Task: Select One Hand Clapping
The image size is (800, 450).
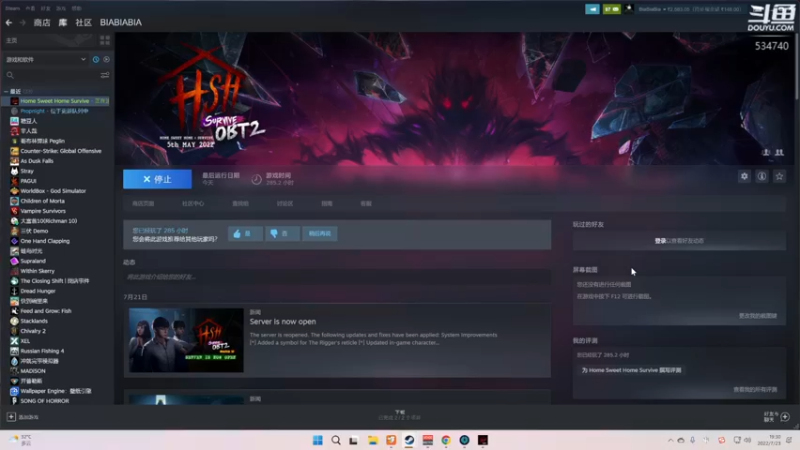Action: click(45, 241)
